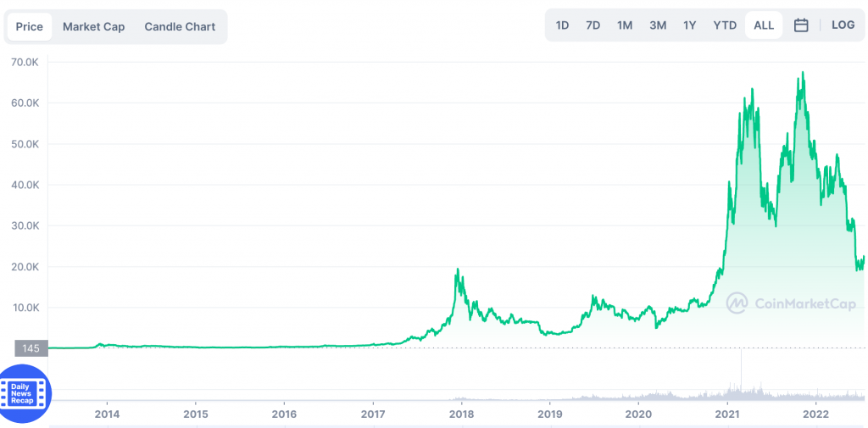This screenshot has width=868, height=428.
Task: Click the Daily News Recap badge
Action: 26,392
